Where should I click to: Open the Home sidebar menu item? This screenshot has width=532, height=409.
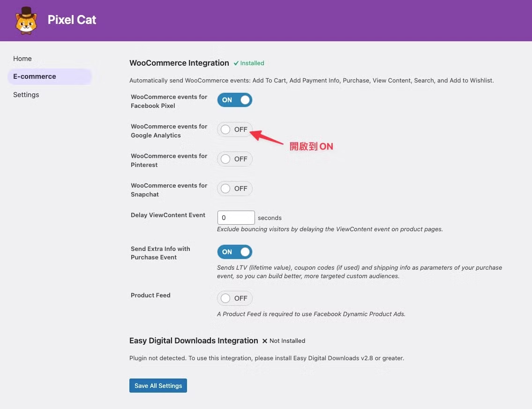pyautogui.click(x=22, y=58)
